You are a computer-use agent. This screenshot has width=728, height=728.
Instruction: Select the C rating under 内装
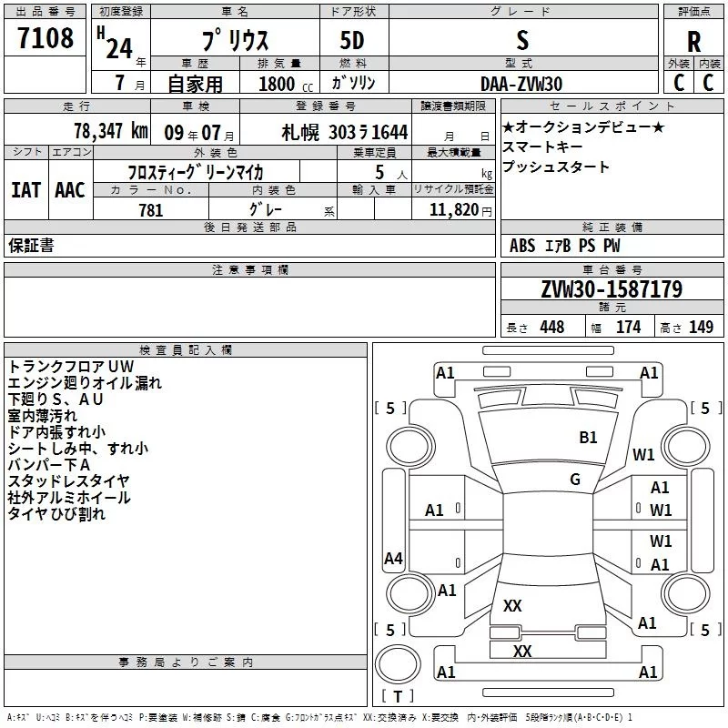[708, 83]
